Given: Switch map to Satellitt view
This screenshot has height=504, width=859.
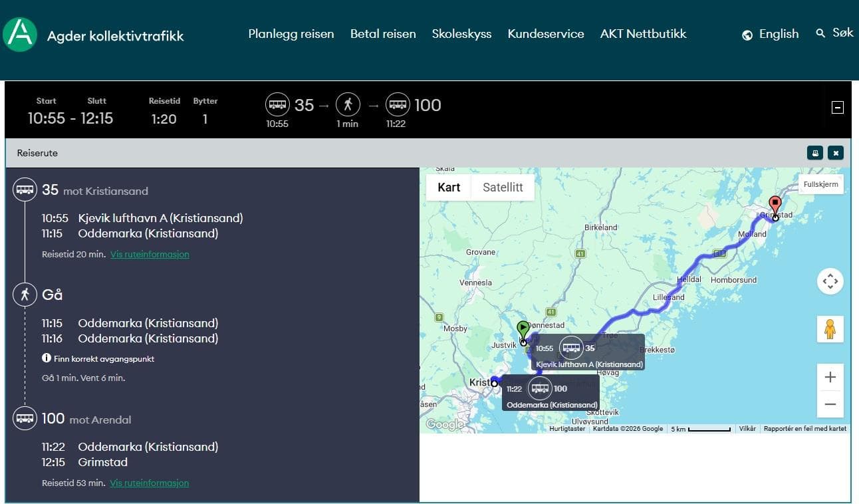Looking at the screenshot, I should point(503,188).
